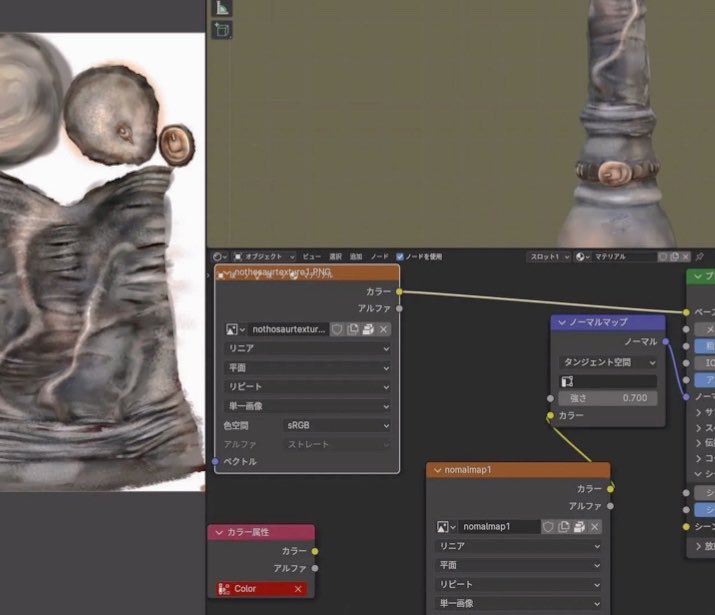Image resolution: width=715 pixels, height=615 pixels.
Task: Click カラー output socket of nomalmap1 node
Action: pyautogui.click(x=610, y=489)
